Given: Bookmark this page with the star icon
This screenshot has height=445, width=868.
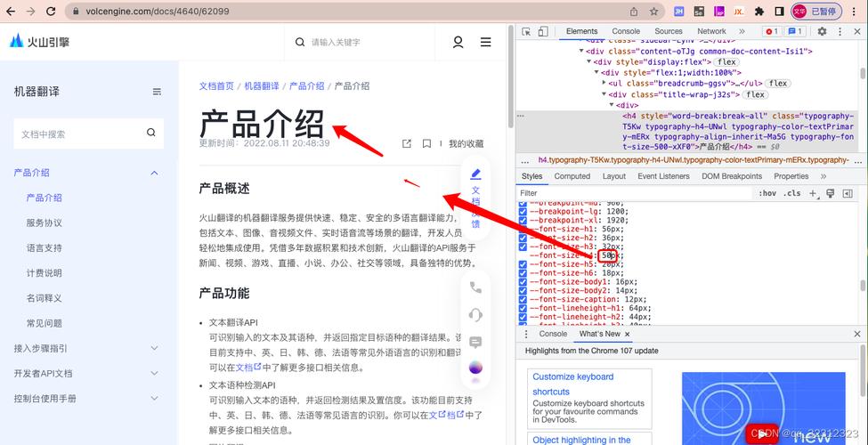Looking at the screenshot, I should point(653,11).
